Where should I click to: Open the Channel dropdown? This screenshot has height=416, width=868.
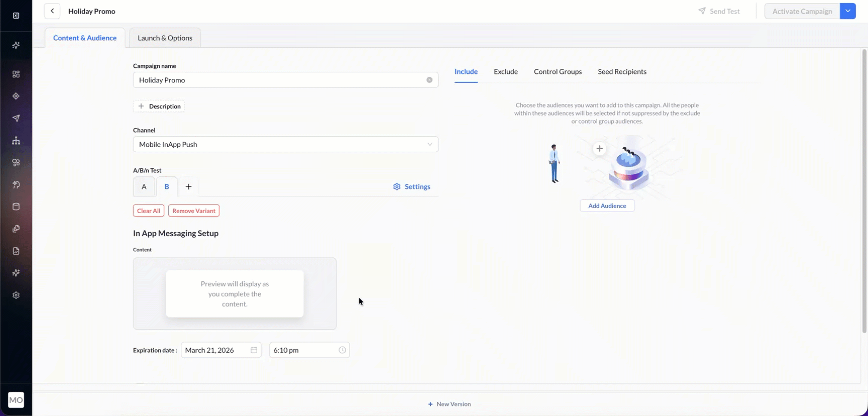click(x=285, y=144)
